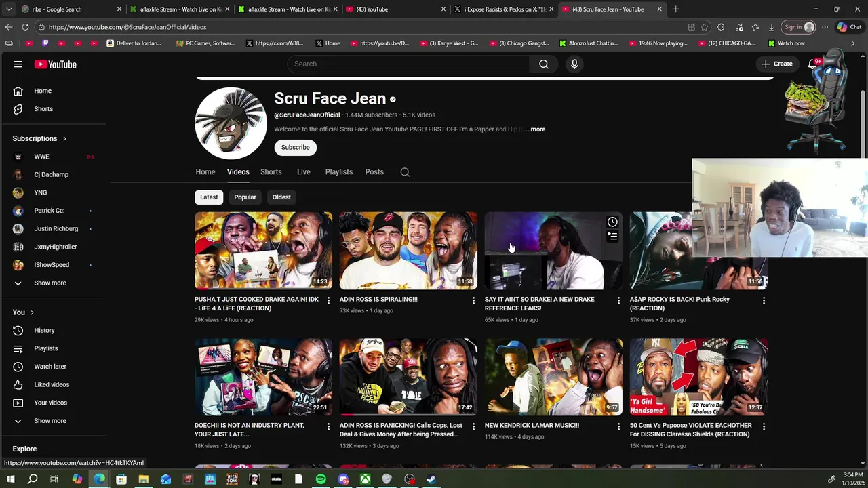Expand channel description with ...more
This screenshot has width=868, height=488.
coord(535,129)
